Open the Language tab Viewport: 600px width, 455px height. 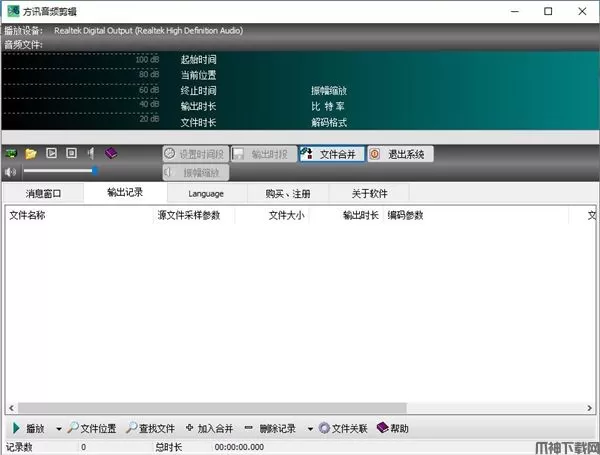pyautogui.click(x=206, y=193)
